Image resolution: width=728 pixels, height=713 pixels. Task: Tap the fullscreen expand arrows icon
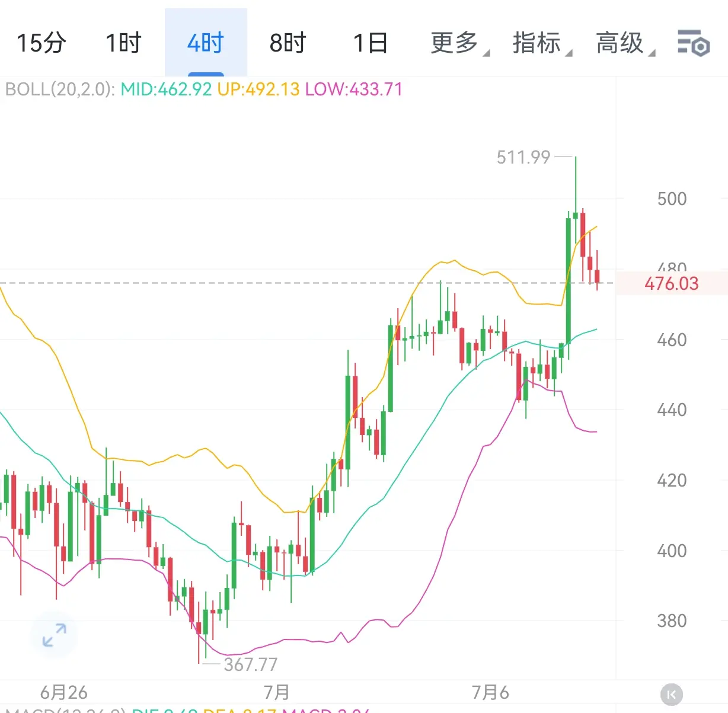[55, 635]
